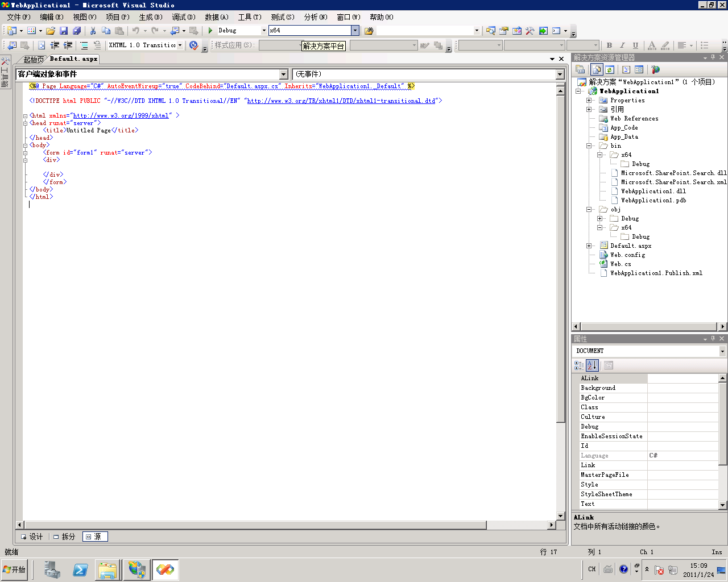
Task: Collapse the obj folder node
Action: pos(589,209)
